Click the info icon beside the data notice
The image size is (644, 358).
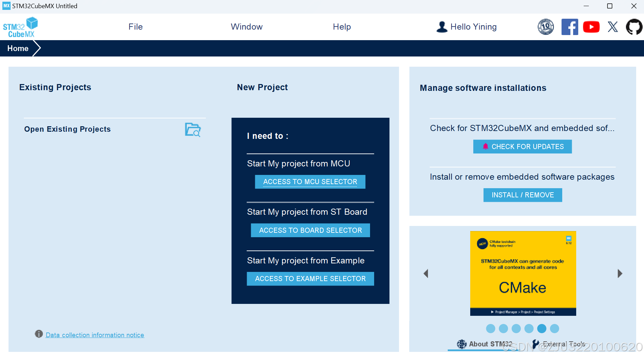pos(39,334)
